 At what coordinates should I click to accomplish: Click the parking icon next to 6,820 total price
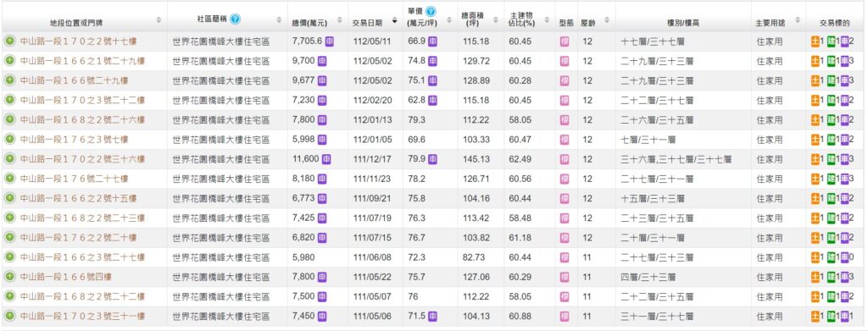(x=321, y=238)
